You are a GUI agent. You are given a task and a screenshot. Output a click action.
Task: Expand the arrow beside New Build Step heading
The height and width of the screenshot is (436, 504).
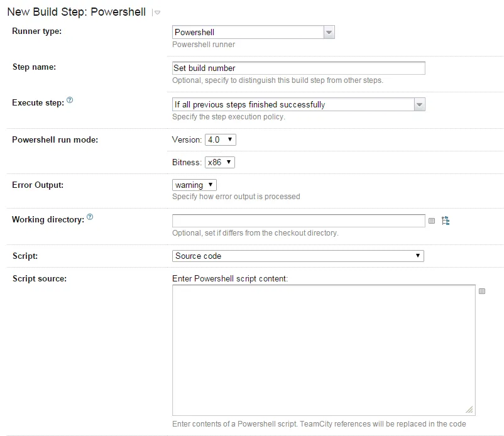coord(157,13)
